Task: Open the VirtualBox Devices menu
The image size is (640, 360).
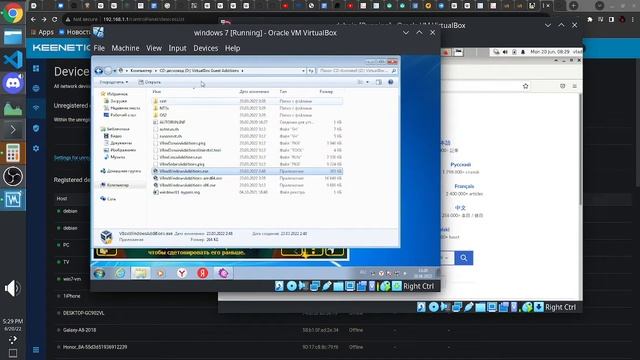Action: point(206,48)
